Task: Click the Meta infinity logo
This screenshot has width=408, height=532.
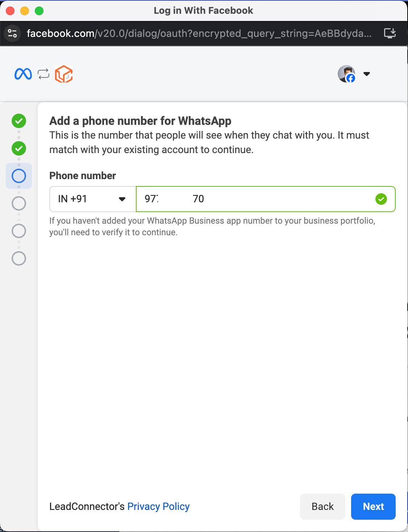Action: (x=23, y=74)
